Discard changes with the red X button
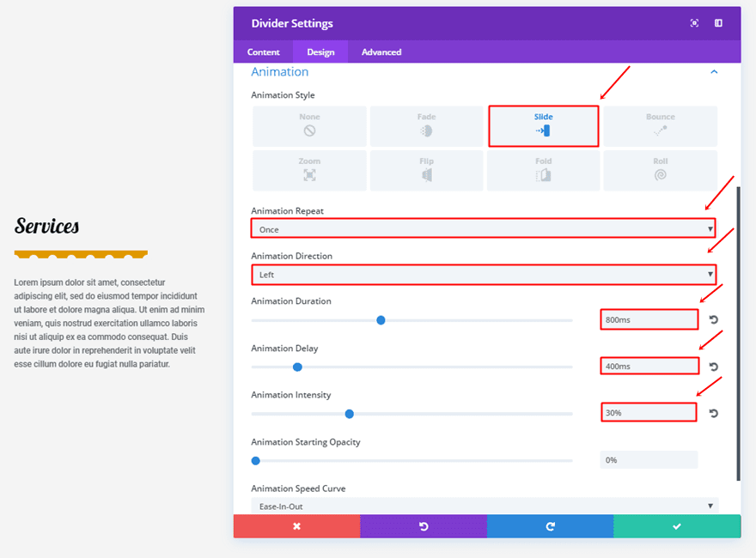Screen dimensions: 756x558 pos(296,526)
